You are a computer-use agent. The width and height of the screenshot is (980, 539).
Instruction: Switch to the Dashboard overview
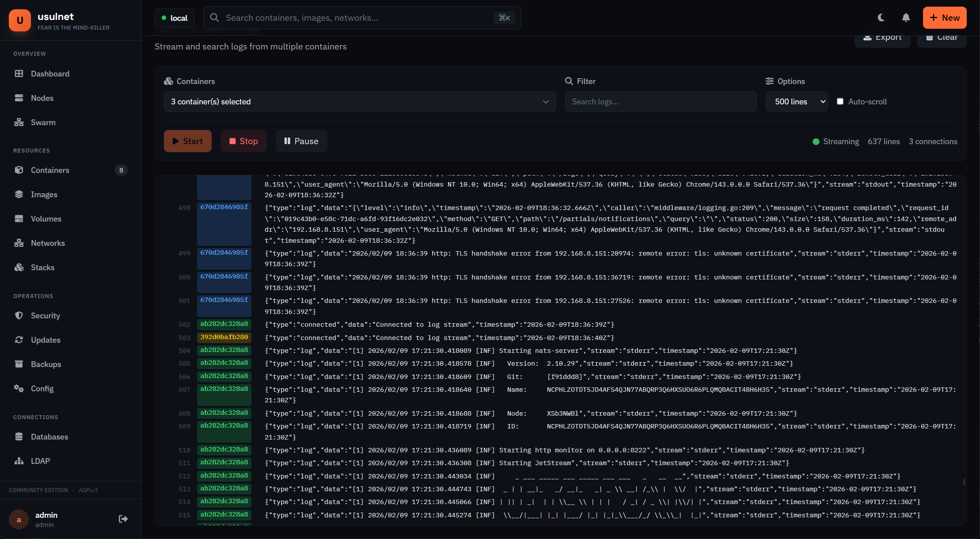click(x=49, y=73)
